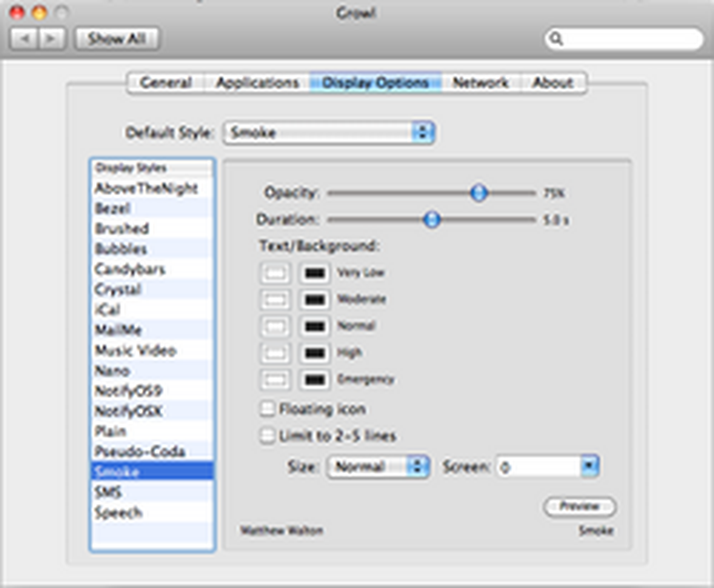Open the High background color well
This screenshot has width=714, height=588.
coord(314,353)
